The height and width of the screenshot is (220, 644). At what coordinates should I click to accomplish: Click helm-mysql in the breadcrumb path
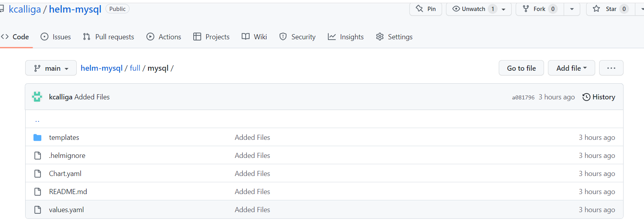[x=102, y=68]
